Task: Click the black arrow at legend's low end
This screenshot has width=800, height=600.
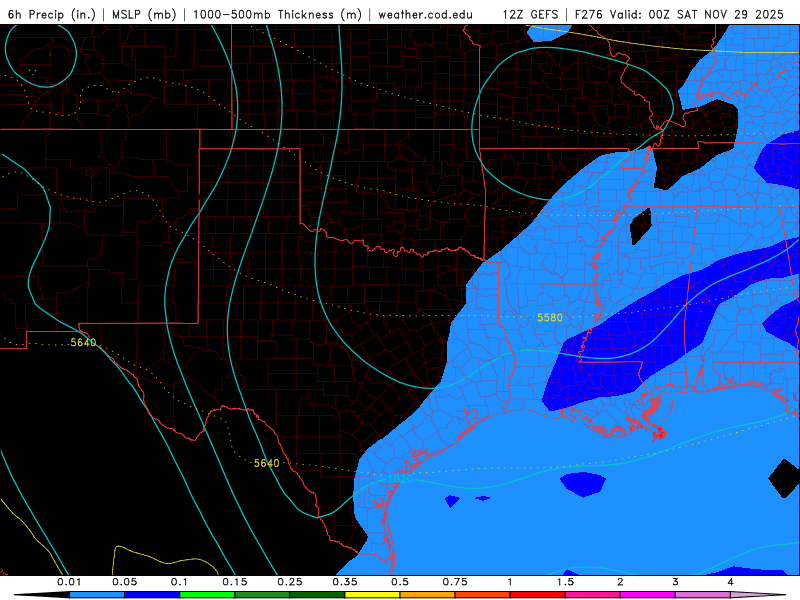Action: pos(42,595)
